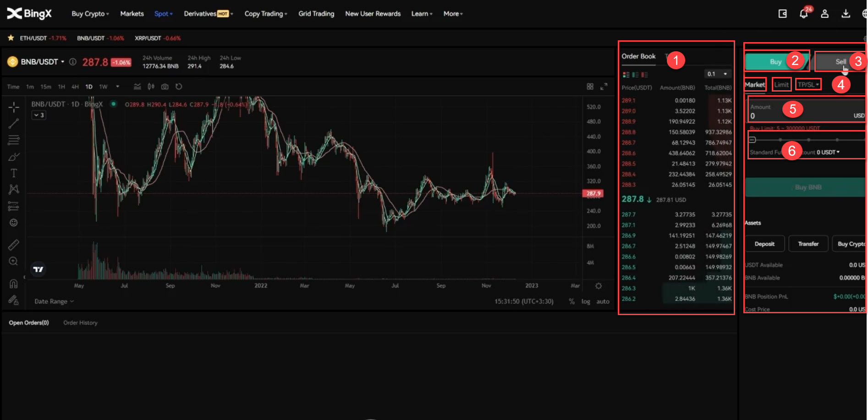Toggle magnet mode on chart
868x420 pixels.
pyautogui.click(x=14, y=284)
